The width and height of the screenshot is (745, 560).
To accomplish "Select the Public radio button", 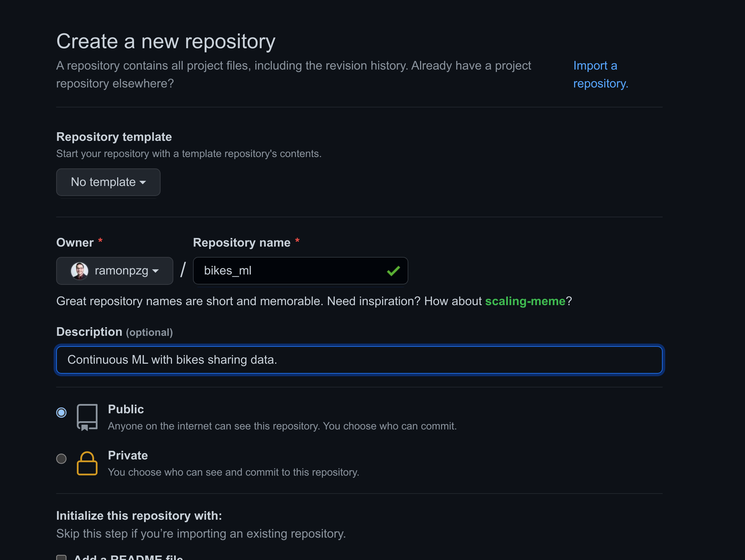I will (61, 413).
